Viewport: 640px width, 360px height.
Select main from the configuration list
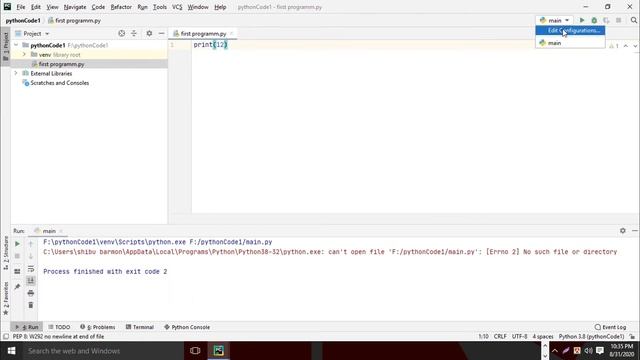coord(570,43)
